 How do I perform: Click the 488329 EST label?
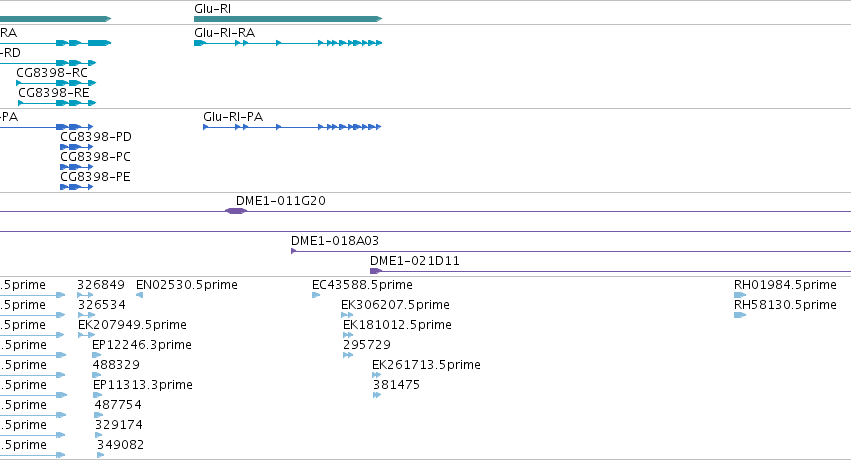[x=116, y=365]
